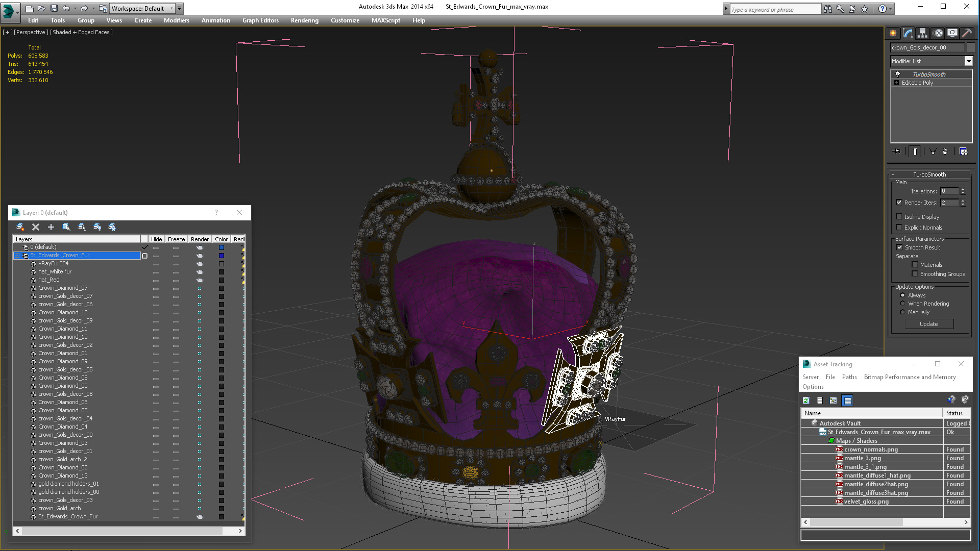Click the object color swatch beside name field

pyautogui.click(x=971, y=47)
